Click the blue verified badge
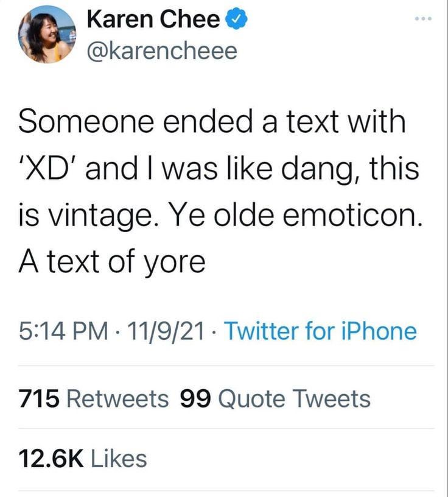The height and width of the screenshot is (497, 448). [237, 20]
